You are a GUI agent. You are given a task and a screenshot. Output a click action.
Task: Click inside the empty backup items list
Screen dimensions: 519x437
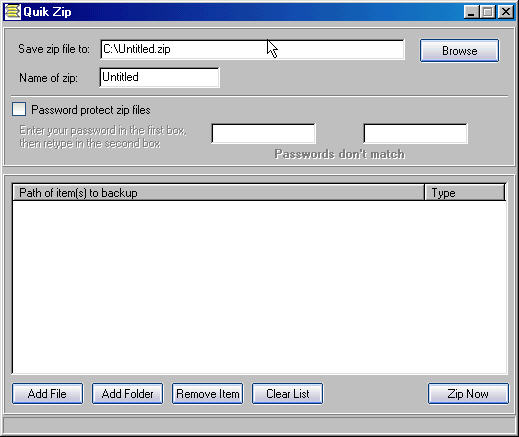tap(259, 287)
